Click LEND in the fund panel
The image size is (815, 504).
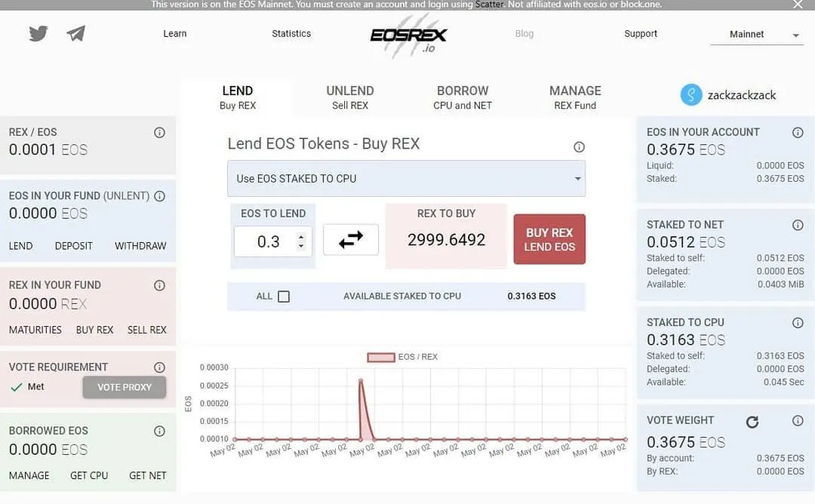point(21,246)
